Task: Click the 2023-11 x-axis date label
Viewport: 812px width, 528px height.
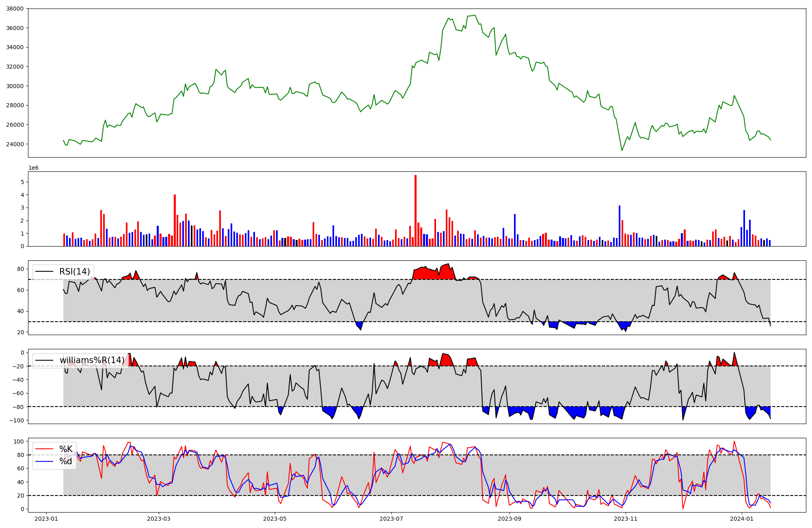Action: (625, 519)
